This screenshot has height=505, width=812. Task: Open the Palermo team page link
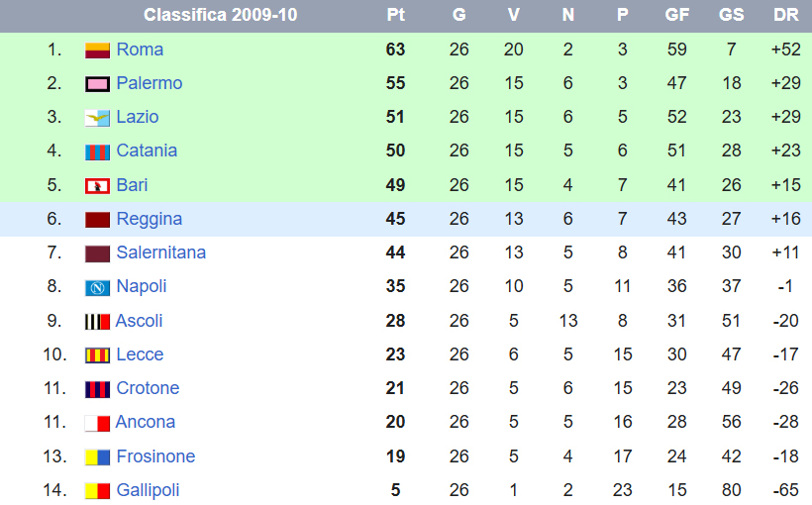149,83
